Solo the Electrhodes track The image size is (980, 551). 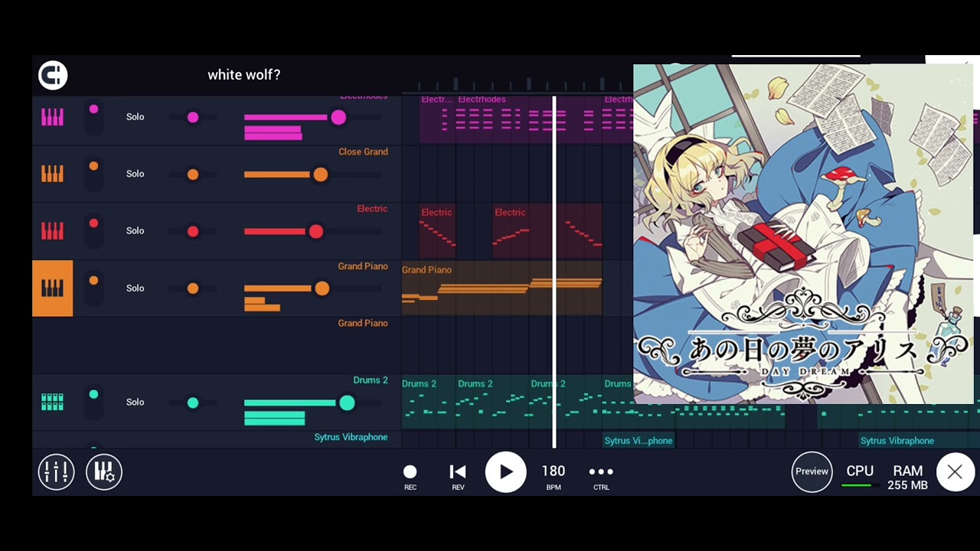pos(135,117)
